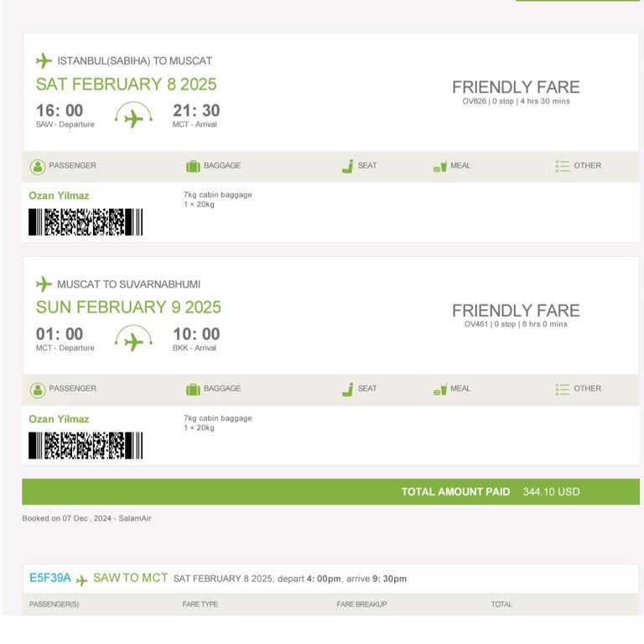Click the baggage suitcase icon in first flight

click(193, 166)
